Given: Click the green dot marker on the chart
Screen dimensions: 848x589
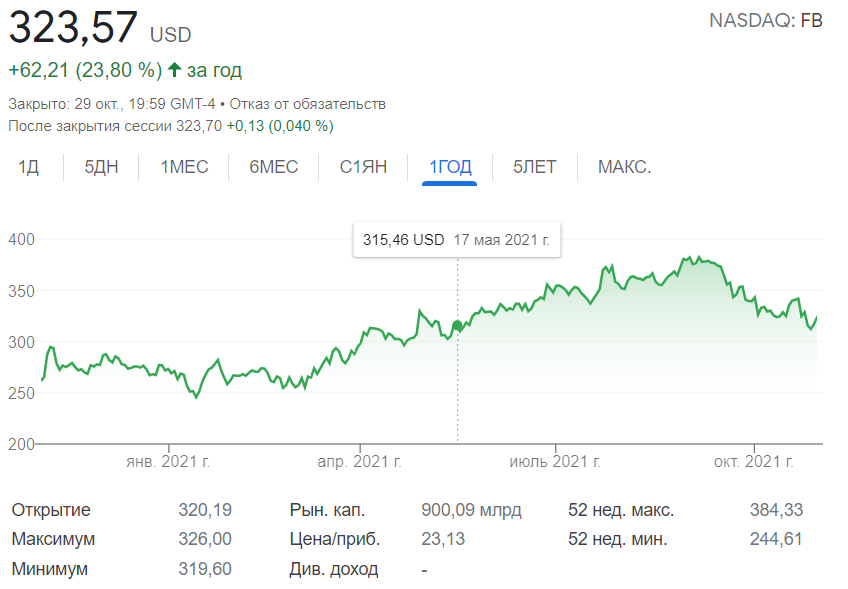Looking at the screenshot, I should coord(458,326).
